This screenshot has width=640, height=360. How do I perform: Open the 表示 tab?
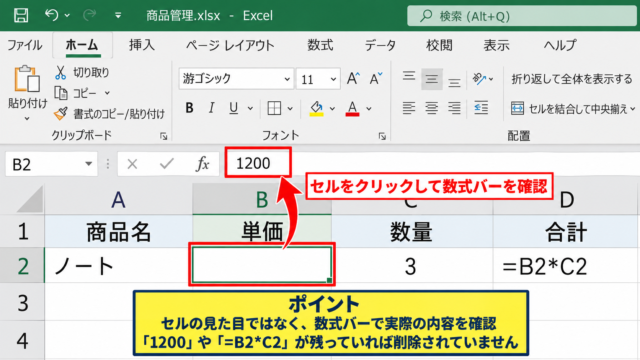pos(496,44)
